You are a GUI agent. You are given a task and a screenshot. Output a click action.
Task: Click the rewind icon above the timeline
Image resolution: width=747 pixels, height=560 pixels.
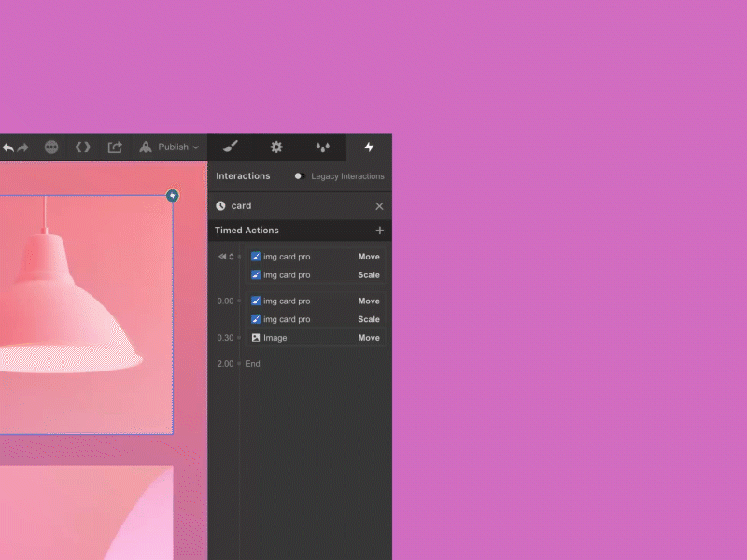click(x=221, y=256)
